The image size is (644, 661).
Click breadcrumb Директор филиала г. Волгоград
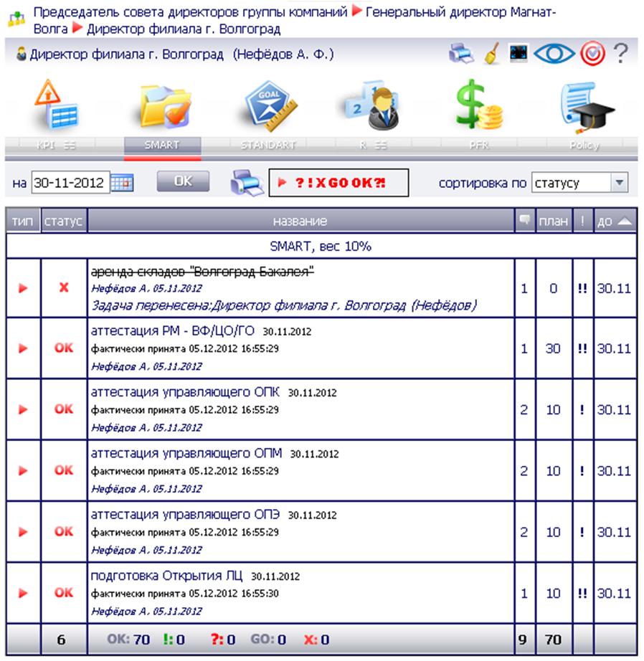point(184,29)
